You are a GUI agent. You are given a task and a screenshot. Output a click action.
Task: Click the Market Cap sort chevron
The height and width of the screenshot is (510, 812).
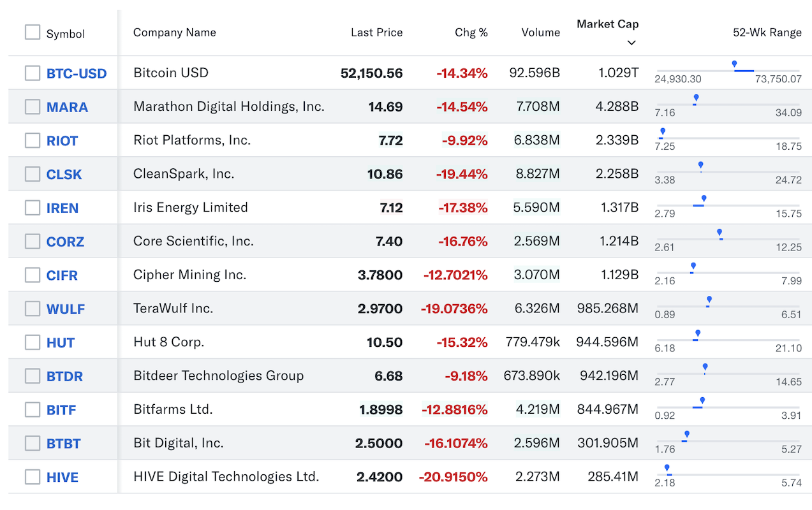pos(631,43)
